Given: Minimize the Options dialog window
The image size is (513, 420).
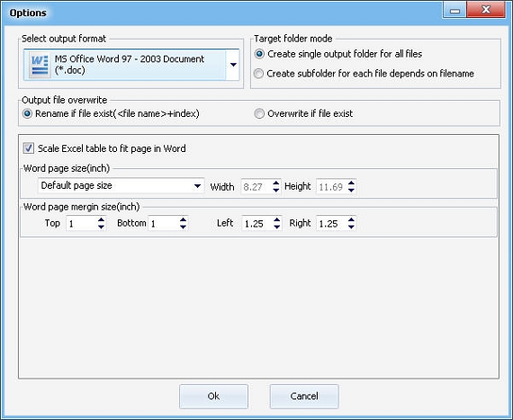Looking at the screenshot, I should coord(454,10).
